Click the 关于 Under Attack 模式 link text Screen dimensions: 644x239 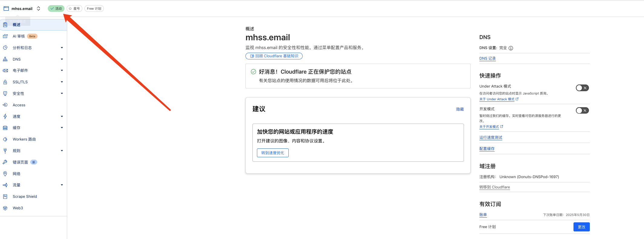point(497,99)
